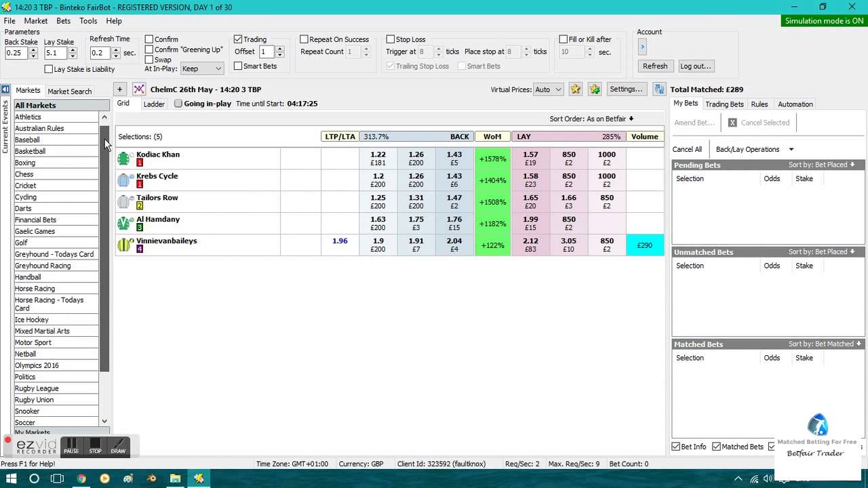Screen dimensions: 868x488
Task: Open Chrome from the taskbar
Action: (81, 479)
